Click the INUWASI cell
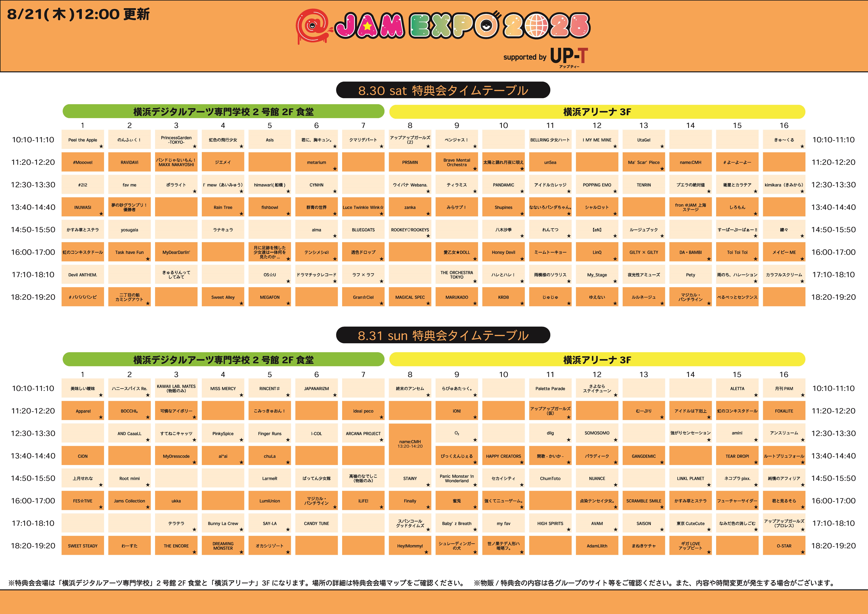This screenshot has width=868, height=614. click(x=83, y=207)
